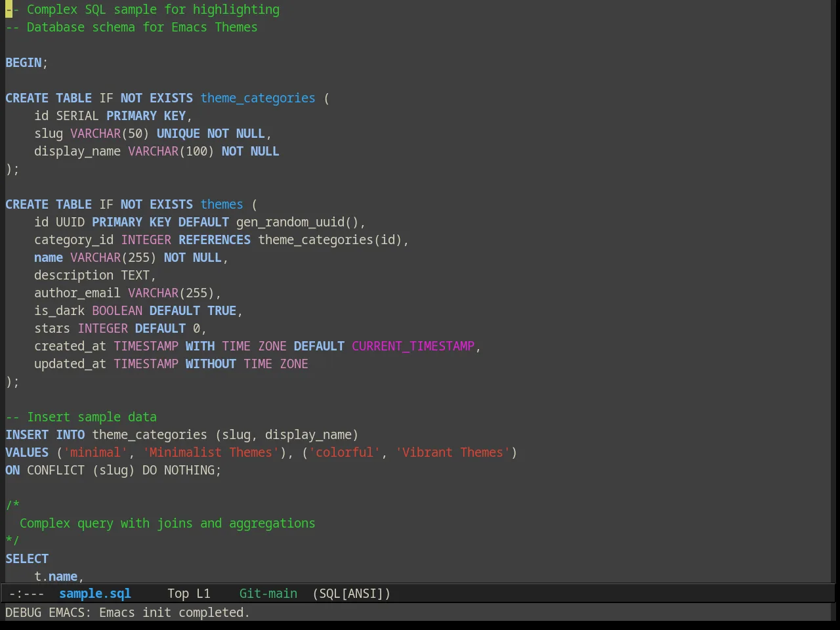Click NOTHING at end of ON CONFLICT line
Image resolution: width=840 pixels, height=630 pixels.
[x=189, y=470]
